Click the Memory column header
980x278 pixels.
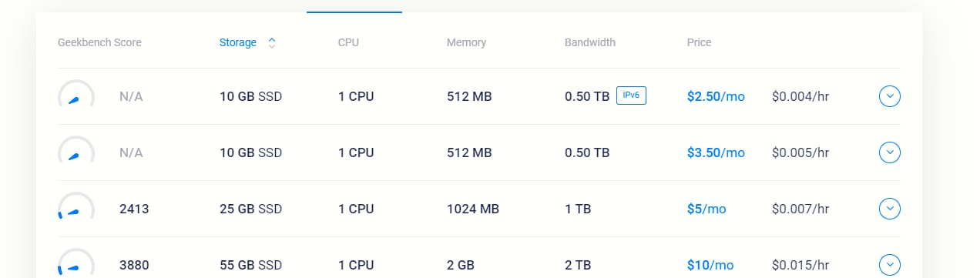point(466,43)
